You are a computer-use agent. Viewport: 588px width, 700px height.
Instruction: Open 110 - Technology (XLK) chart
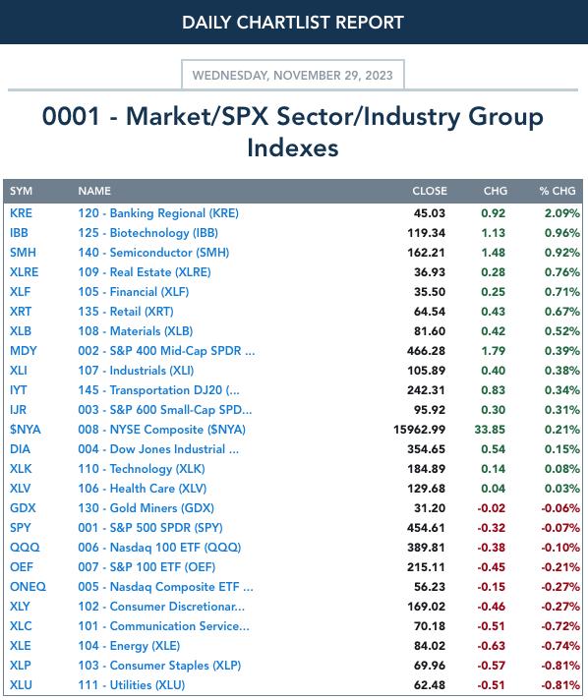click(142, 469)
